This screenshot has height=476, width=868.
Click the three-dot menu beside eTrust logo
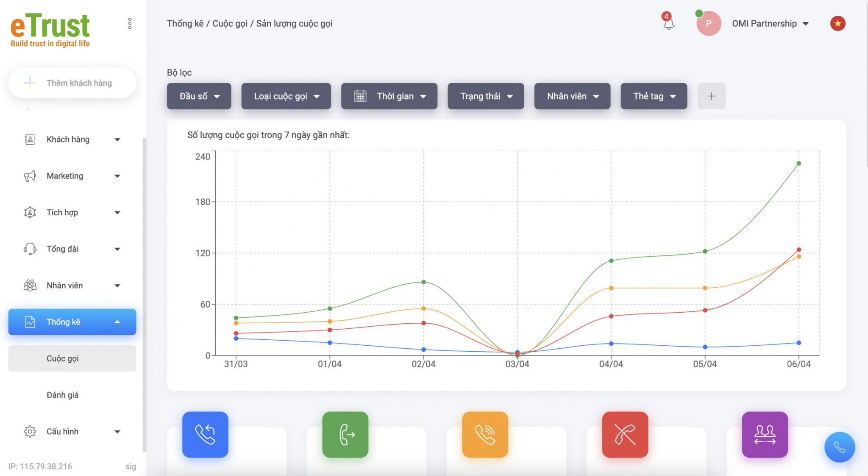(x=130, y=23)
